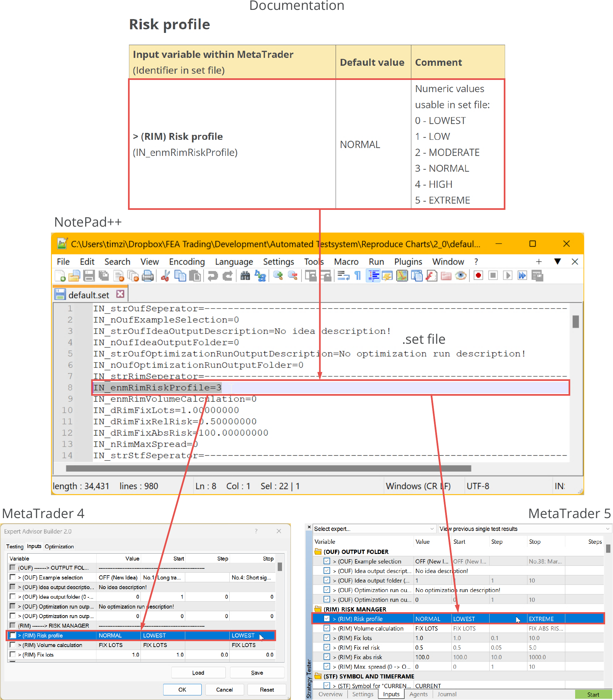This screenshot has height=700, width=613.
Task: Click line IN_enmRimRiskProfile=3 in editor
Action: pyautogui.click(x=157, y=387)
